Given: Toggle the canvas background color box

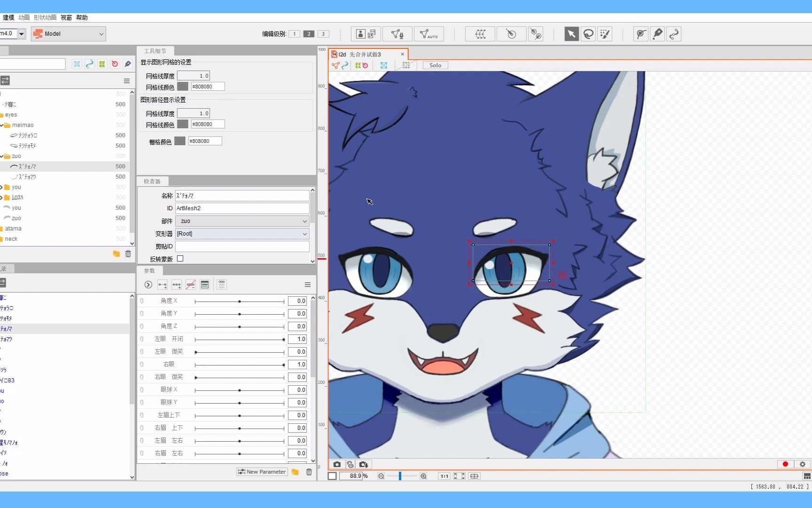Looking at the screenshot, I should (x=332, y=476).
